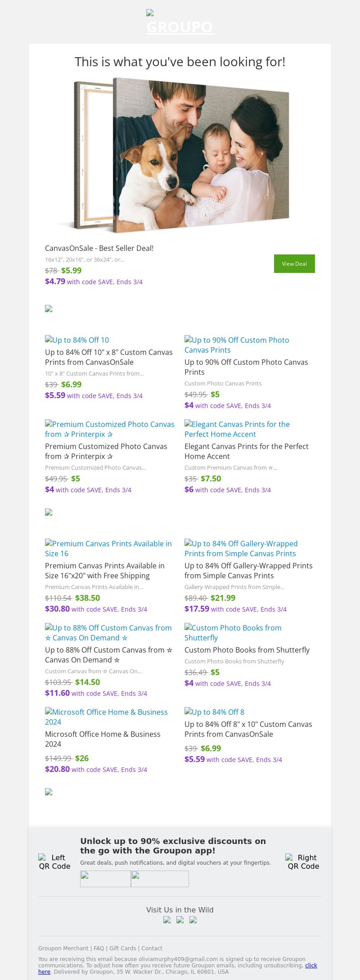Open the first social media icon
Viewport: 360px width, 980px height.
tap(167, 920)
